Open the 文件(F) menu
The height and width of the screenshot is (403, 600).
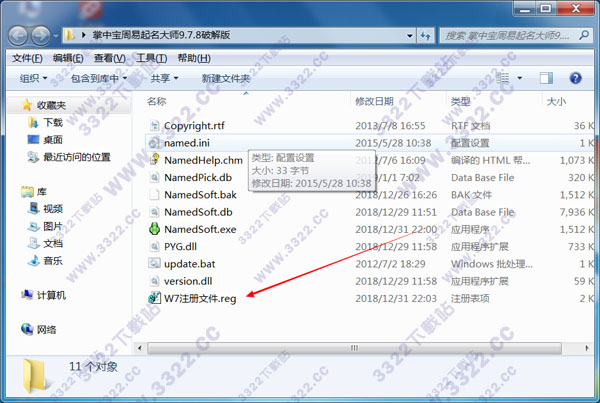point(27,58)
